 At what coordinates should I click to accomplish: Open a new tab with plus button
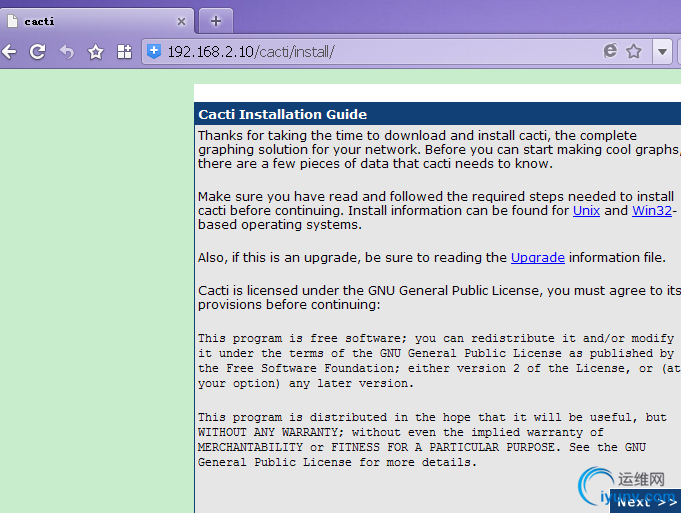(x=216, y=21)
